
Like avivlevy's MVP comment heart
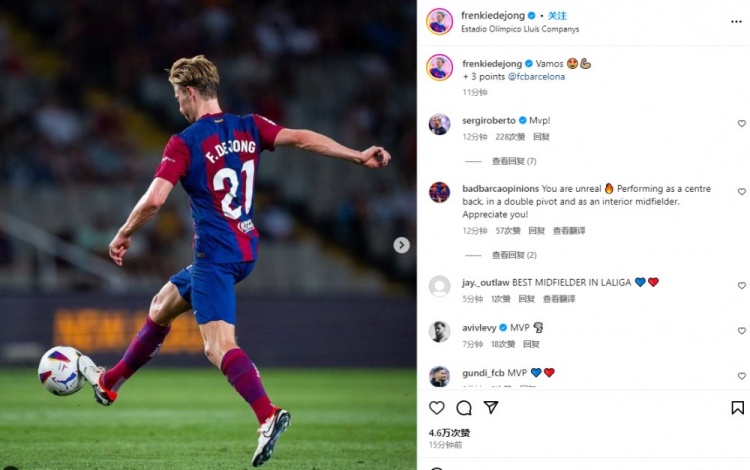[741, 330]
